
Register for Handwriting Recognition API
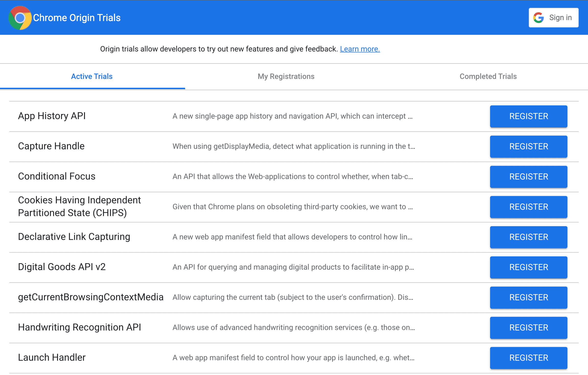[x=528, y=327]
